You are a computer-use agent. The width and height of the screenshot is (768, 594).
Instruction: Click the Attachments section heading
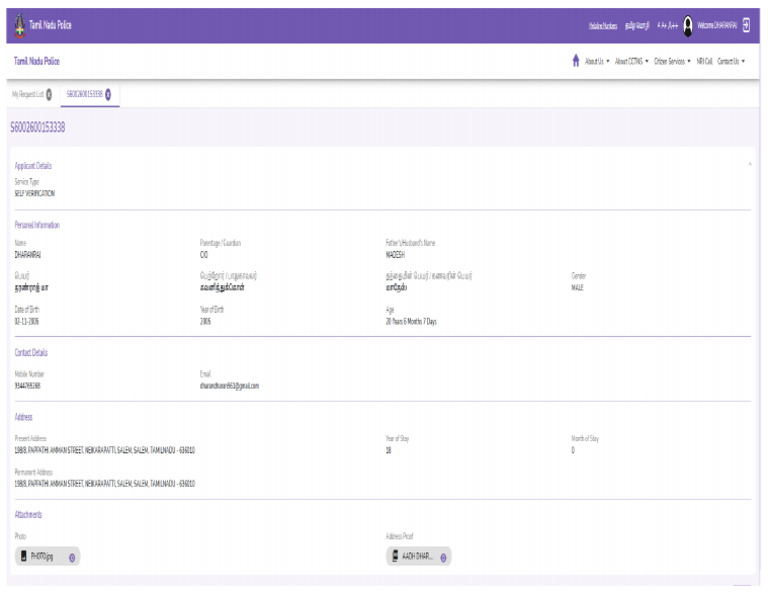28,515
